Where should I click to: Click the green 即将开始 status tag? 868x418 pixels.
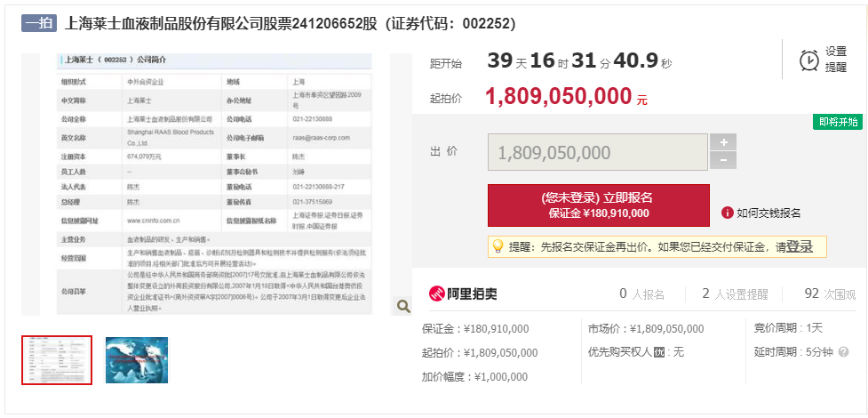838,122
